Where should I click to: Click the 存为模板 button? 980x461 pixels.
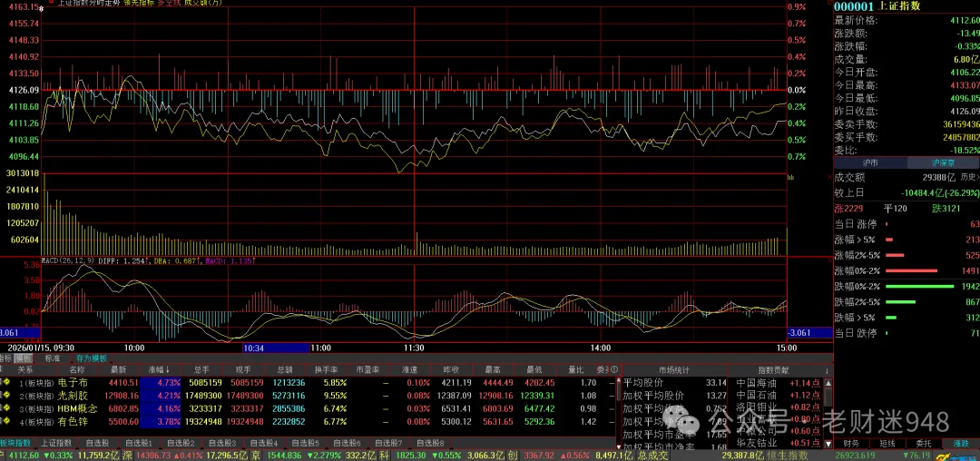91,358
